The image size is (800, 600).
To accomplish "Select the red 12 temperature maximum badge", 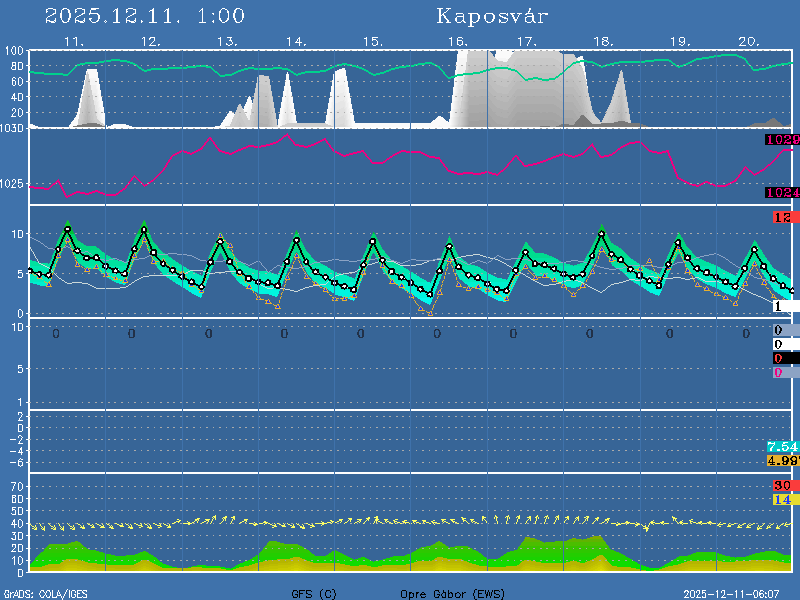I will [782, 218].
